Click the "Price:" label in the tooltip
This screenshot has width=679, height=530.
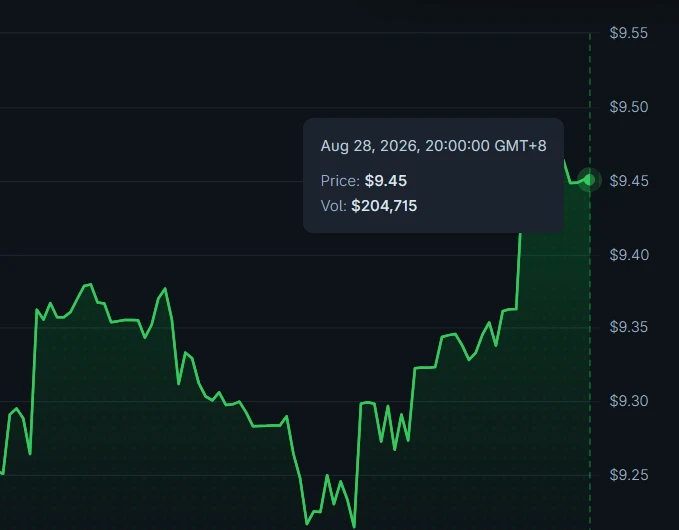click(x=340, y=181)
